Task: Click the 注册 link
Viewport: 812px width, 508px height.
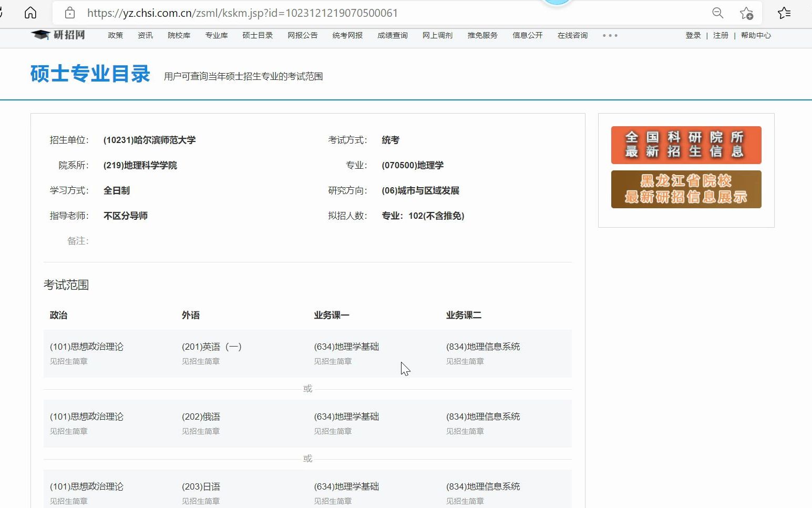Action: (x=720, y=35)
